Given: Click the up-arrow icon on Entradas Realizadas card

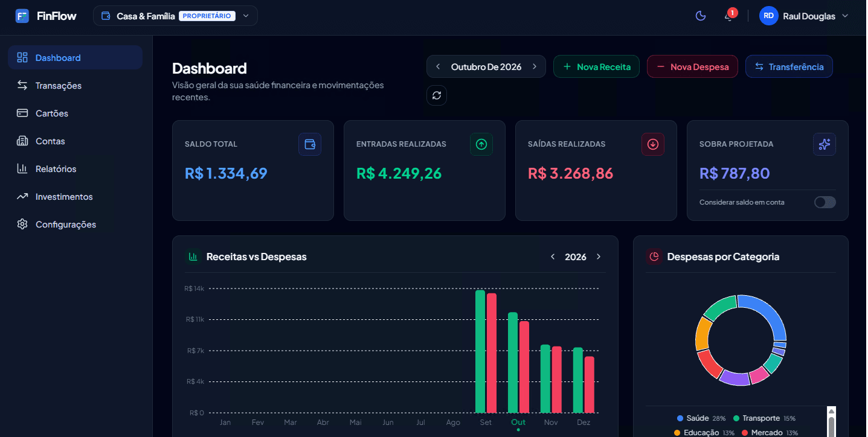Looking at the screenshot, I should click(x=481, y=144).
